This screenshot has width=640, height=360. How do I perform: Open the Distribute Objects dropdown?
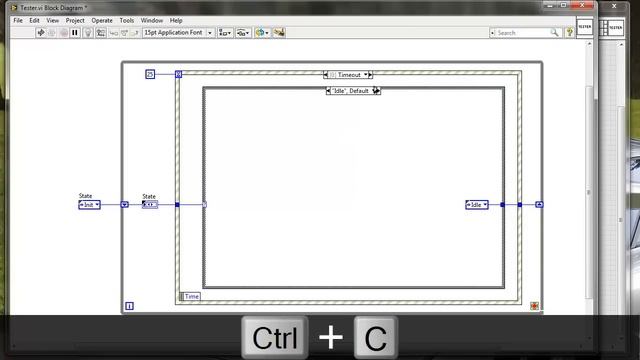point(243,33)
